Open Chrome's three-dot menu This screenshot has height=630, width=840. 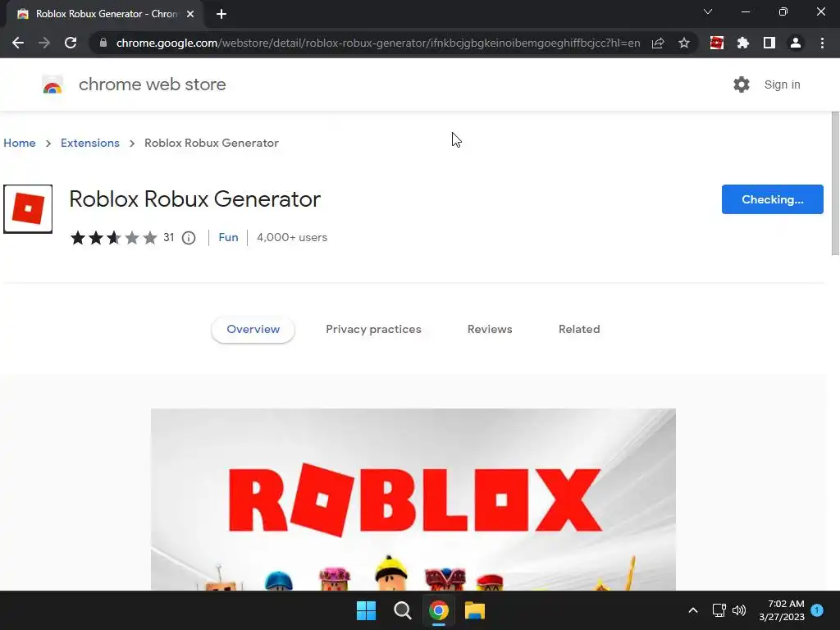tap(822, 43)
